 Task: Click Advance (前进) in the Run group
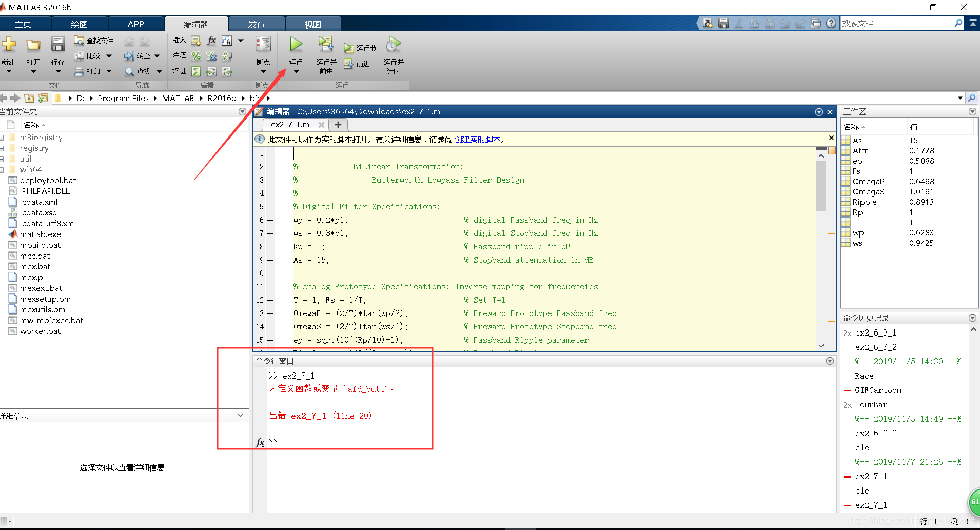357,64
